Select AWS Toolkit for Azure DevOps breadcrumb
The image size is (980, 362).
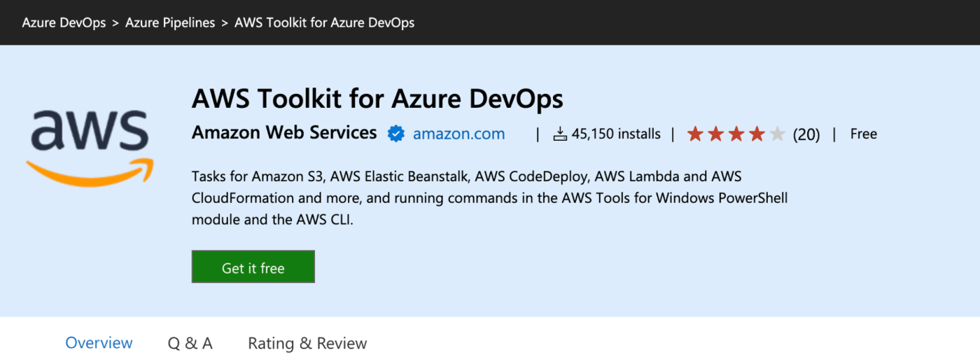324,22
